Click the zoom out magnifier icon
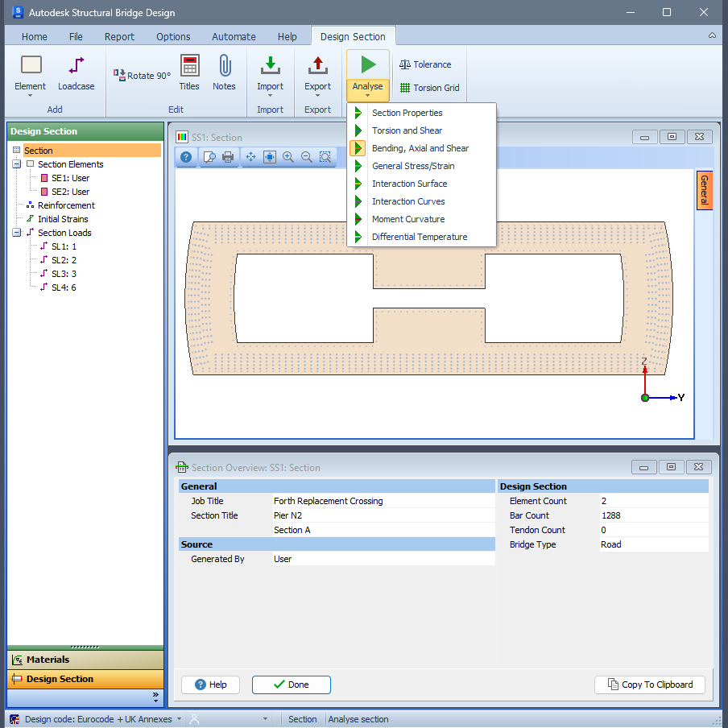Viewport: 728px width, 728px height. (307, 157)
